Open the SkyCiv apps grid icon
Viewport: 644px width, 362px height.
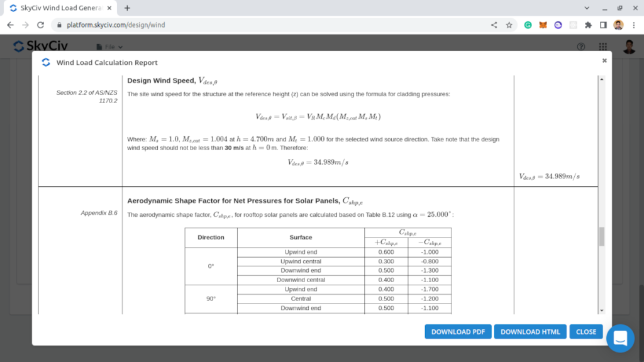pos(602,45)
